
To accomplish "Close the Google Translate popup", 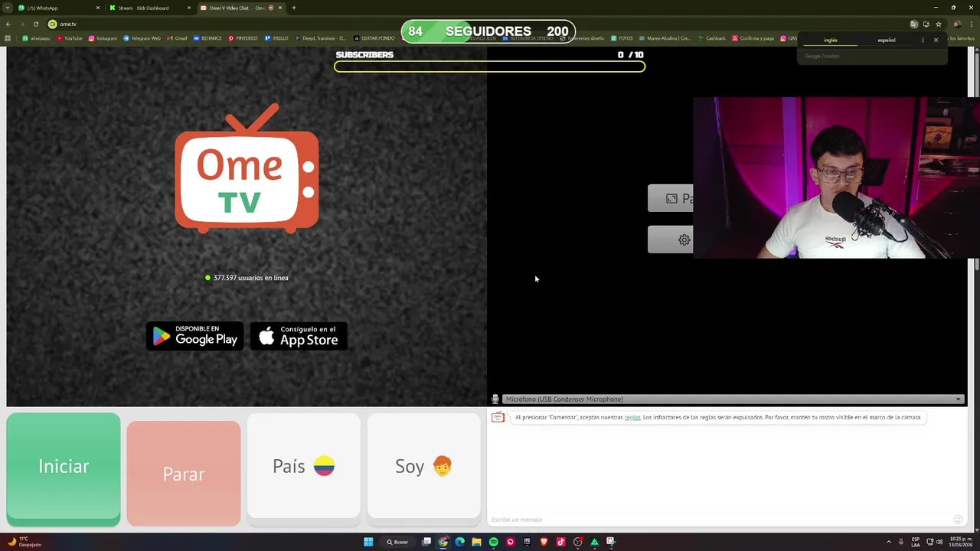I will point(936,40).
